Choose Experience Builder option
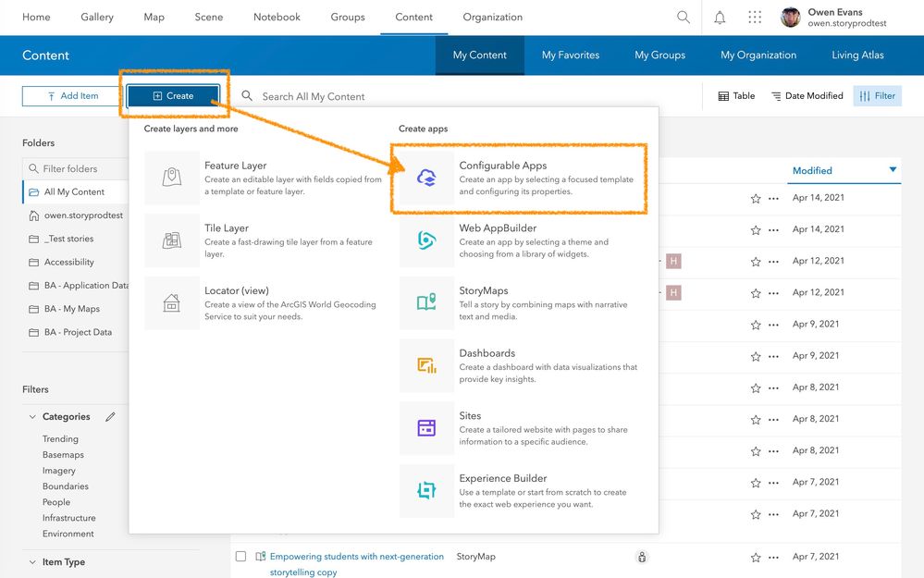The image size is (924, 578). pyautogui.click(x=519, y=490)
